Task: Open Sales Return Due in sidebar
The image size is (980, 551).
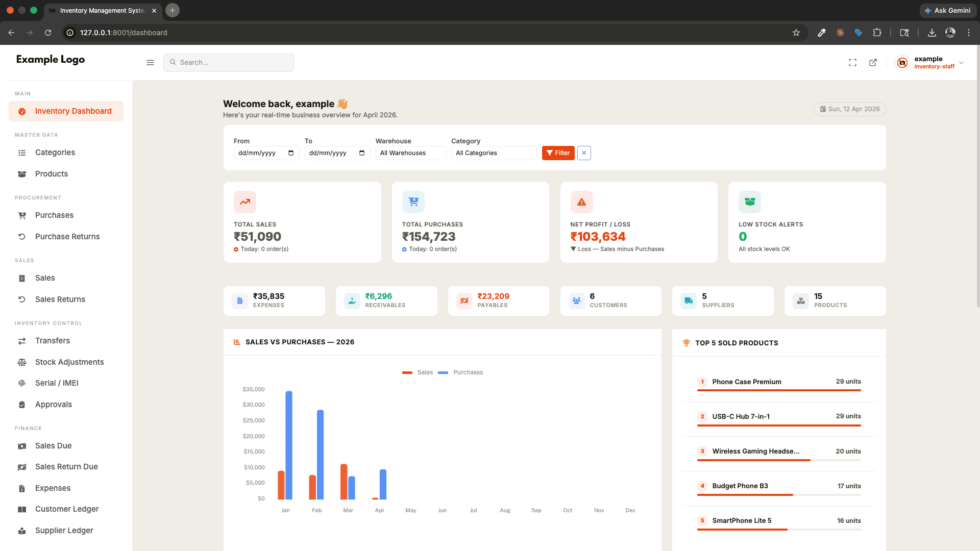Action: click(66, 467)
